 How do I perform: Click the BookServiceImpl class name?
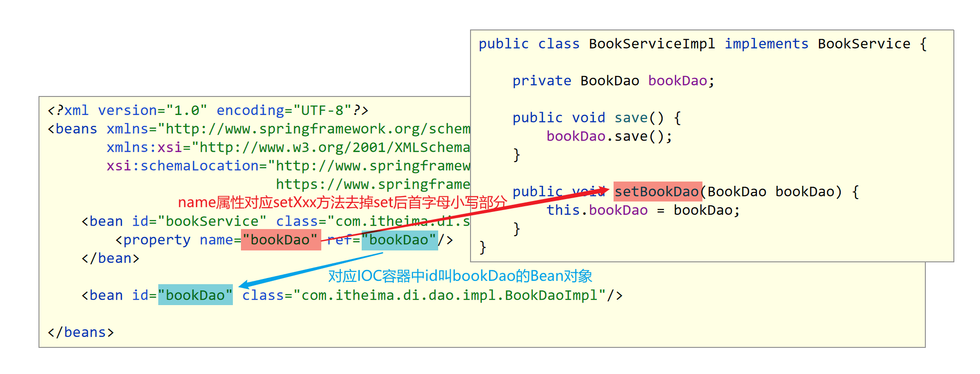tap(652, 44)
